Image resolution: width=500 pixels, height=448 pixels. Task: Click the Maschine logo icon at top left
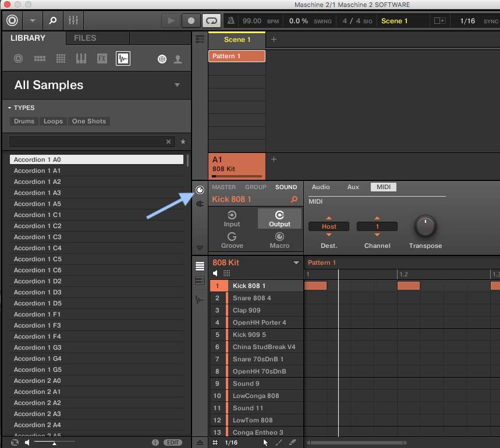click(12, 20)
